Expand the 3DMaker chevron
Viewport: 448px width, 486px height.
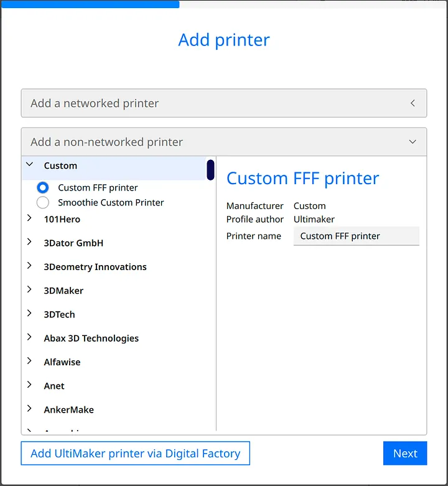click(29, 289)
